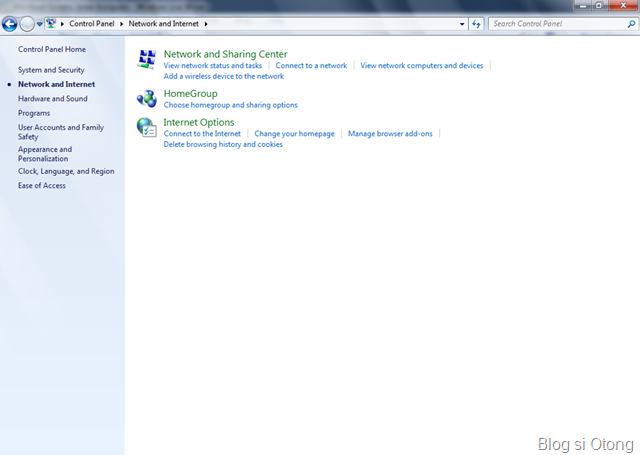Click the Network and Sharing Center icon
The width and height of the screenshot is (640, 455).
147,60
